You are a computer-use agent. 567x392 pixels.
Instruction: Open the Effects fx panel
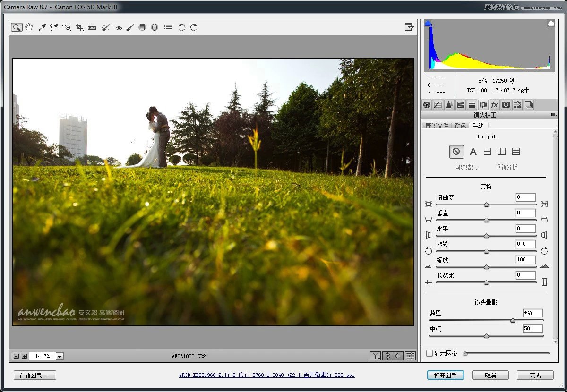[x=495, y=105]
